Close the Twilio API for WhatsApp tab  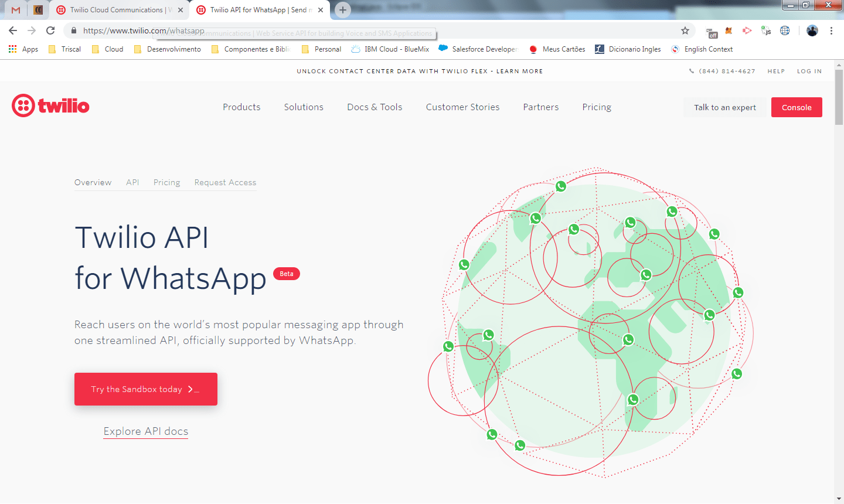click(321, 10)
